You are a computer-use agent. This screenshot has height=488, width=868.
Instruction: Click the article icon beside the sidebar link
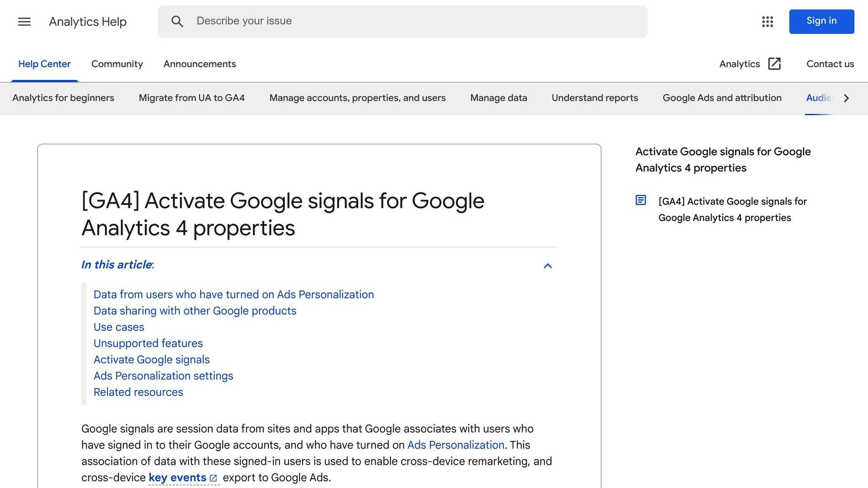[x=640, y=200]
